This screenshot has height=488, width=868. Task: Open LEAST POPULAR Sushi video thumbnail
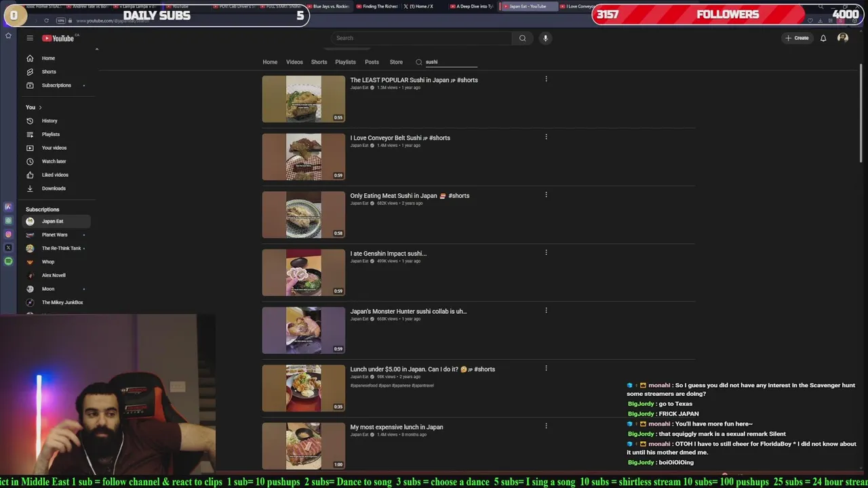click(x=304, y=99)
